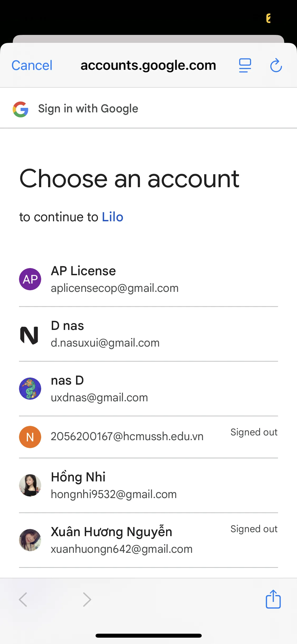Select the d.nasuxui@gmail.com account
Screen dimensions: 297x644
[105, 343]
